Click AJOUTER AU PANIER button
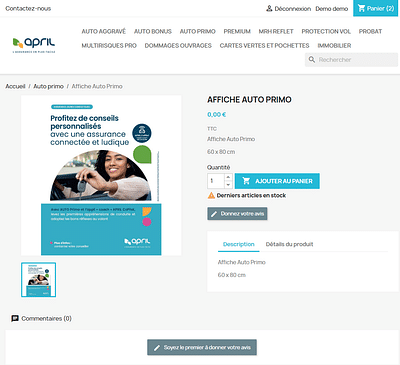 (277, 181)
